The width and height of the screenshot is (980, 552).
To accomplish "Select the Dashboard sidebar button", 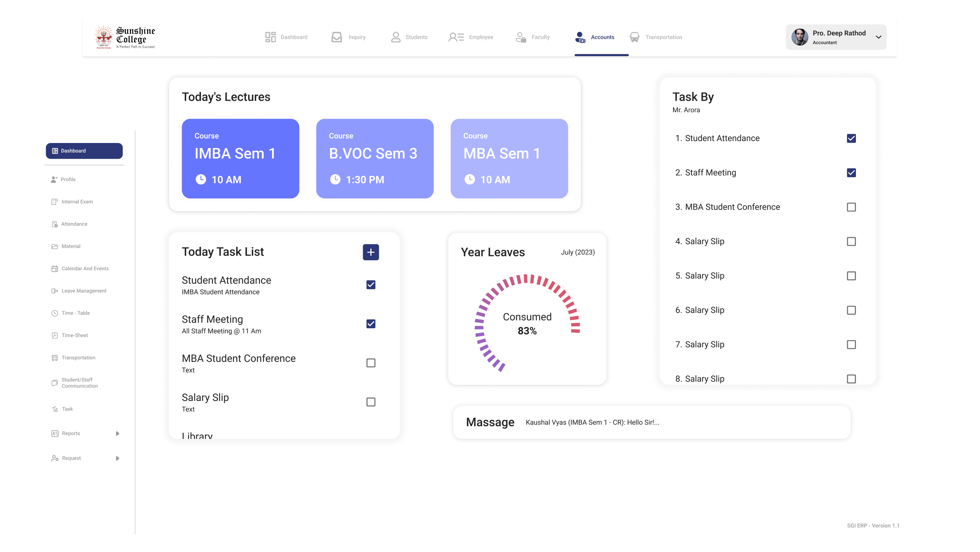I will coord(84,151).
